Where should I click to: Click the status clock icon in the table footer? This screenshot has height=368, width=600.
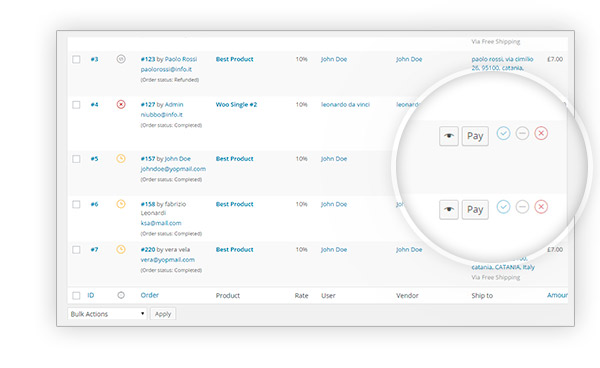point(121,295)
